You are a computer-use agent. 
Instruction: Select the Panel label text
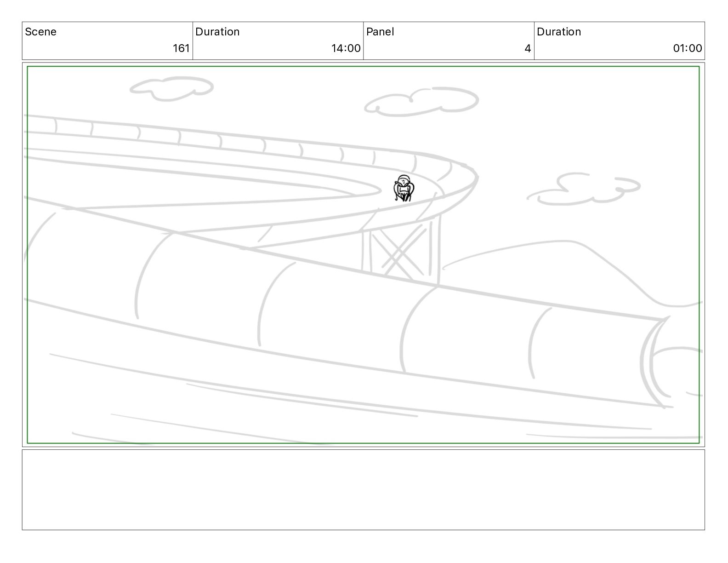point(380,32)
